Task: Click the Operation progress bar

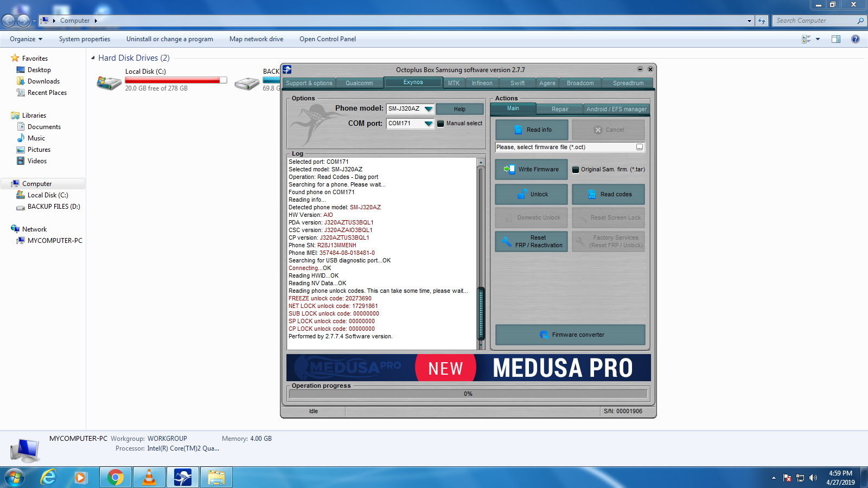Action: click(x=468, y=394)
